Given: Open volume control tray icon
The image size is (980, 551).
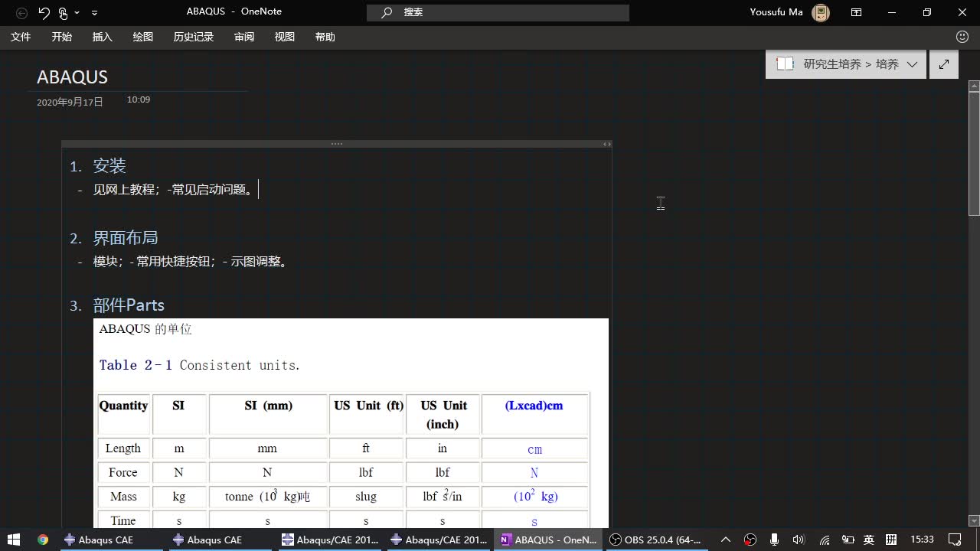Looking at the screenshot, I should coord(799,540).
